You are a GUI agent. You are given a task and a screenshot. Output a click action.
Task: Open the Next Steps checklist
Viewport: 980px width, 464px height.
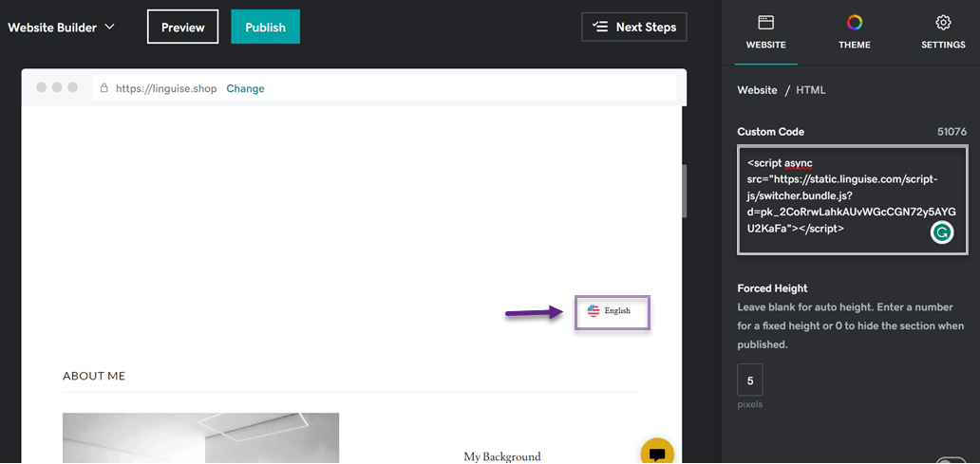[633, 27]
